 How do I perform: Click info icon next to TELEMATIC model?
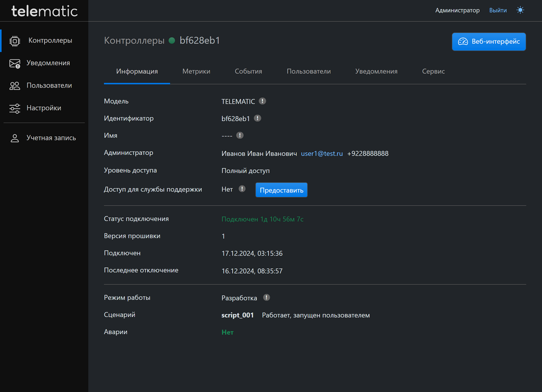pyautogui.click(x=262, y=101)
